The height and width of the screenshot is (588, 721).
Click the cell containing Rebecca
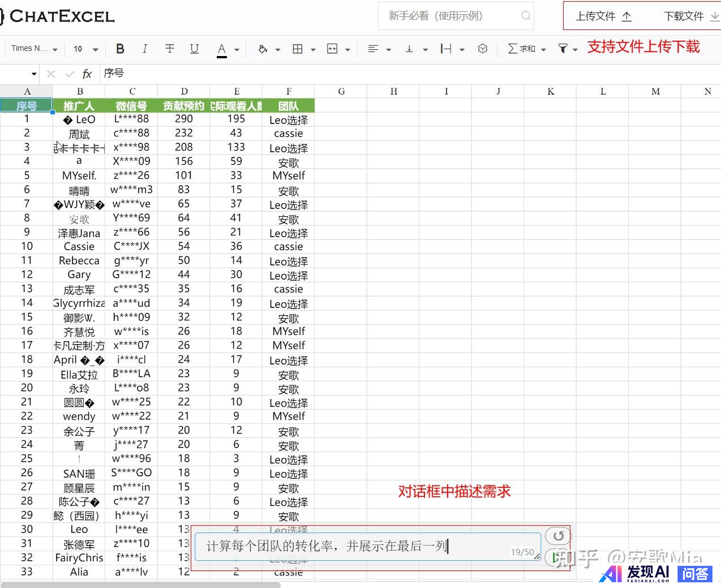[x=79, y=261]
